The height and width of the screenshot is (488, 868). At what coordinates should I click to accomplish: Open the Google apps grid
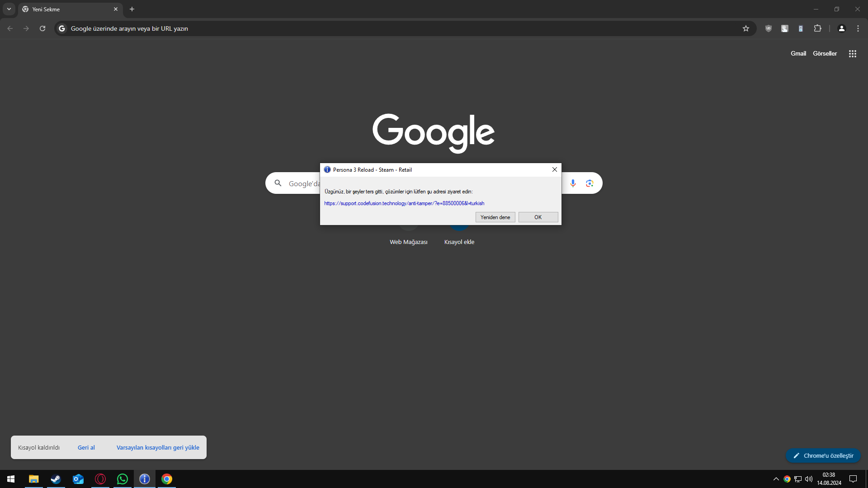[852, 54]
